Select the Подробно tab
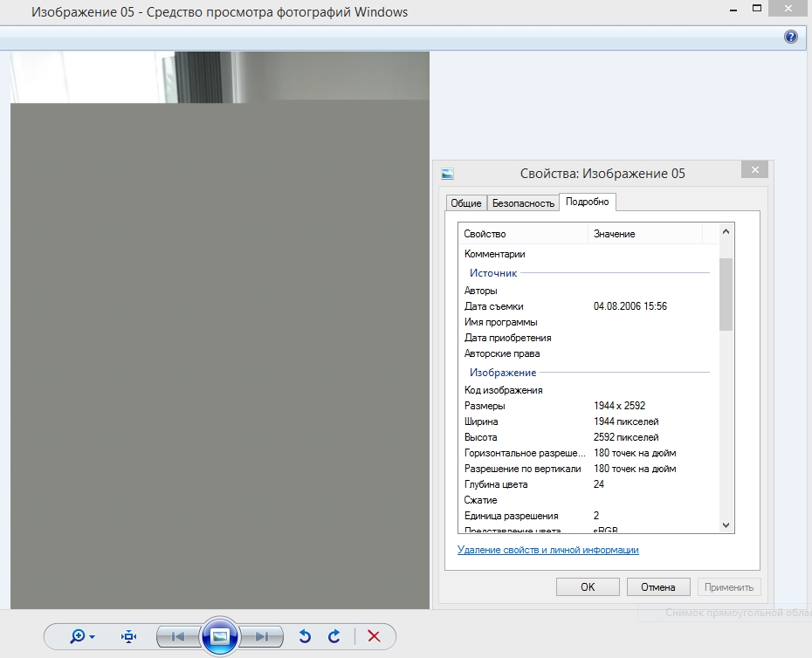The width and height of the screenshot is (812, 658). (x=588, y=202)
